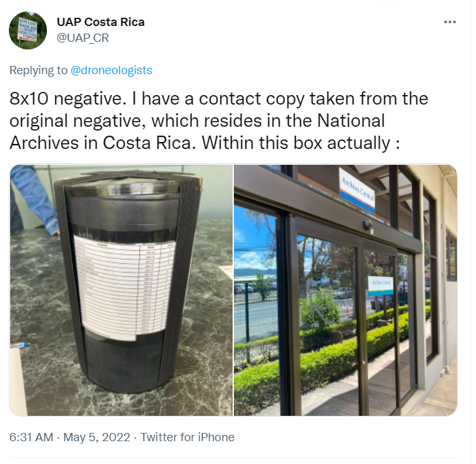The image size is (476, 464).
Task: Click the tweet text about 8x10 negative
Action: (219, 121)
